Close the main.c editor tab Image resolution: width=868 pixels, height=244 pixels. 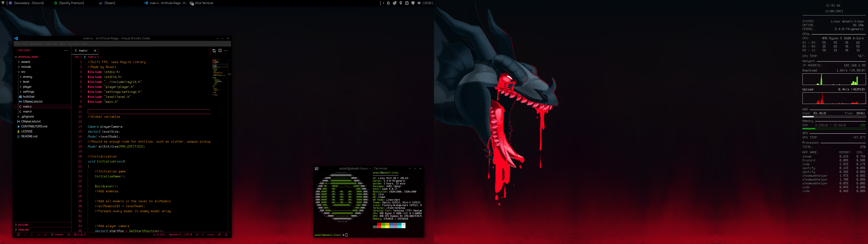pyautogui.click(x=95, y=51)
